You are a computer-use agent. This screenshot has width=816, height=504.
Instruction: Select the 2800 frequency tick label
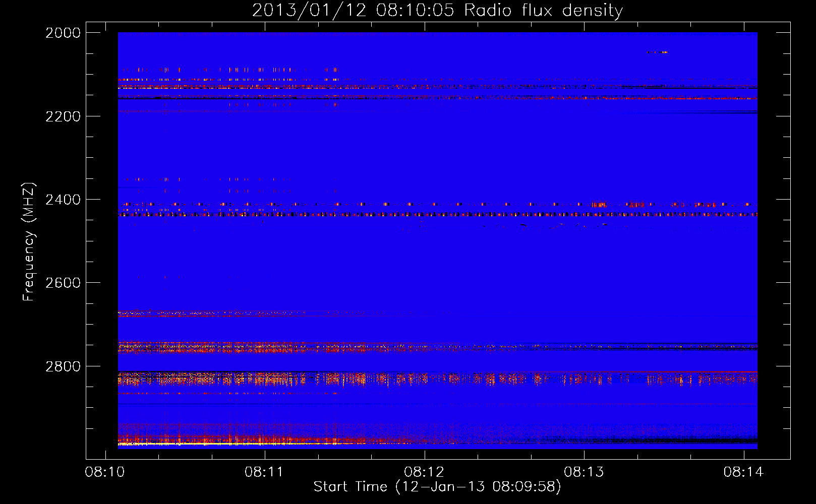tap(63, 366)
